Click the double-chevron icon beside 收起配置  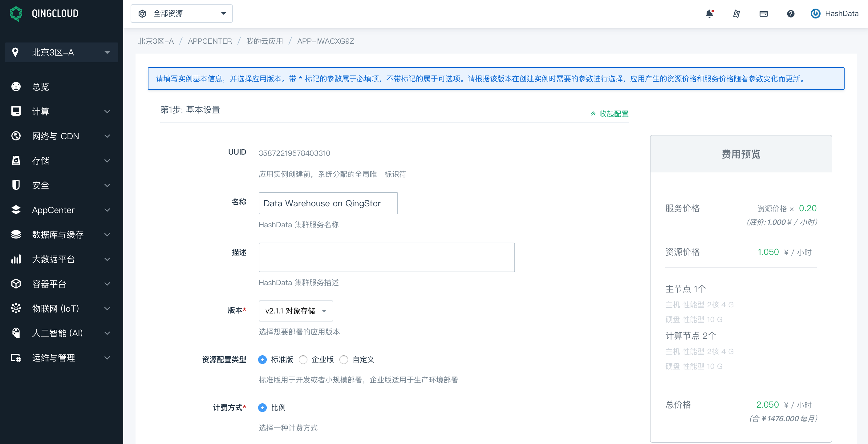(593, 114)
